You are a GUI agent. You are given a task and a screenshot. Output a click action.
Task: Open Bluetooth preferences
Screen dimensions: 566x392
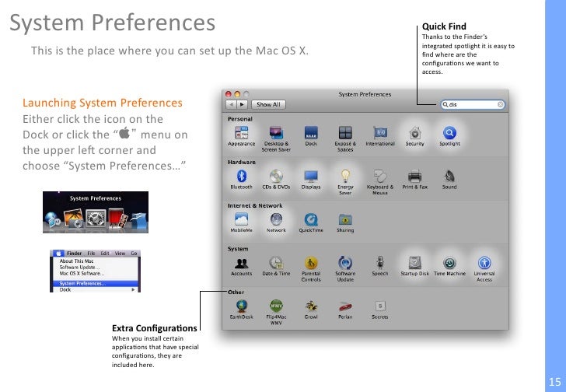point(241,180)
